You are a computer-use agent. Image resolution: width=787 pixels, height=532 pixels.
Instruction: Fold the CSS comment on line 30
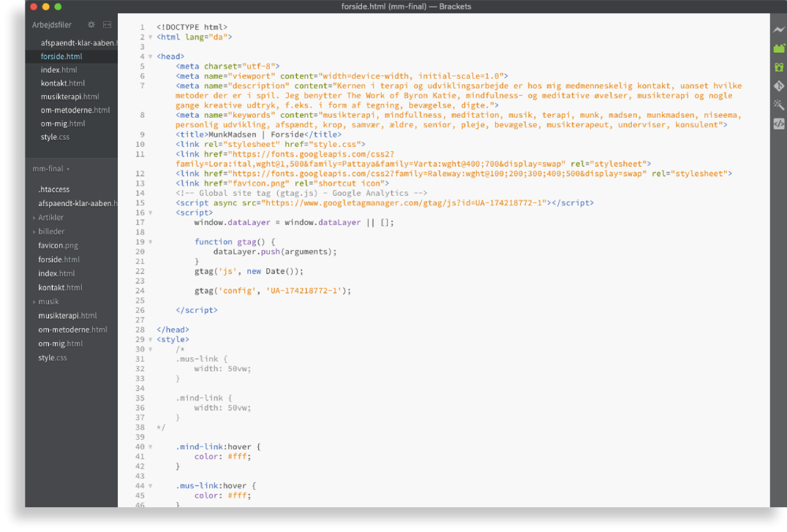pos(150,349)
